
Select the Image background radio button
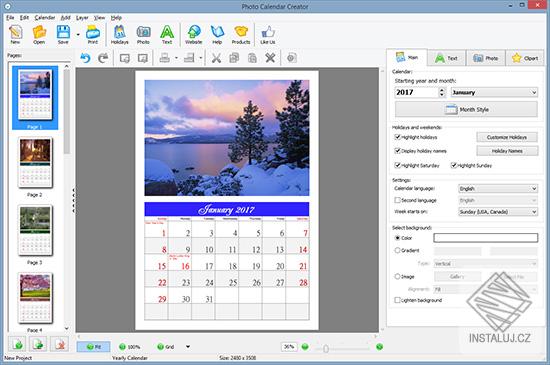tap(397, 276)
